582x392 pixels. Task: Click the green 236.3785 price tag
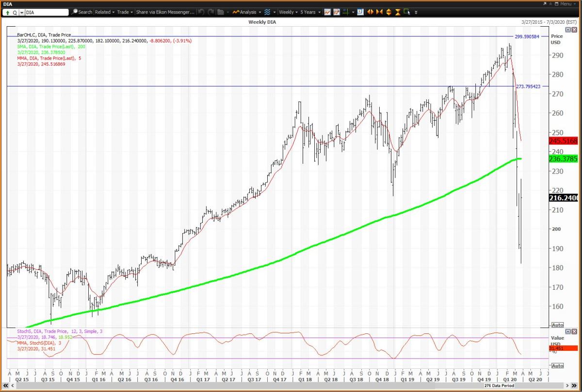point(563,158)
